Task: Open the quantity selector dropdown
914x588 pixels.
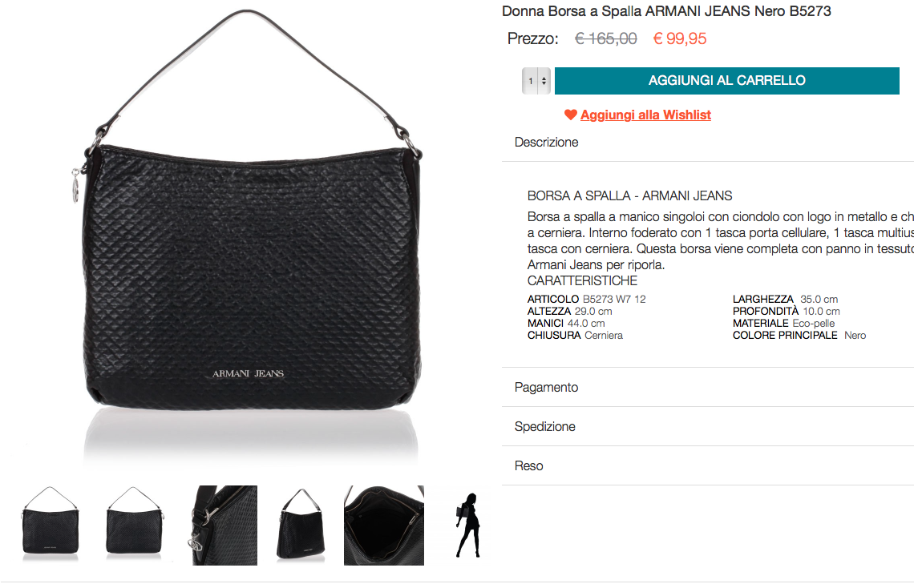Action: (536, 81)
